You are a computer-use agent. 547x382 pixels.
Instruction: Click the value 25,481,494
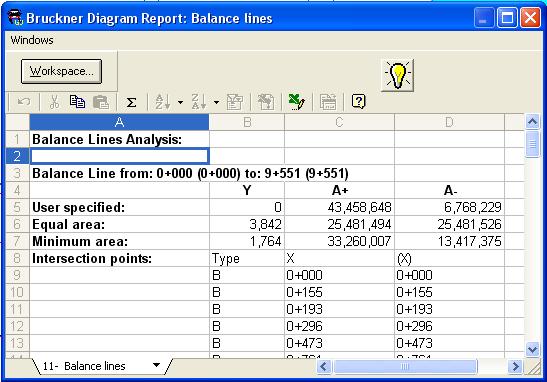(x=359, y=225)
